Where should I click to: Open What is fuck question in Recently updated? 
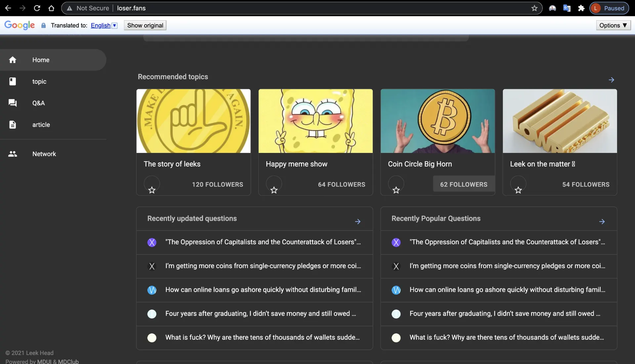coord(255,338)
